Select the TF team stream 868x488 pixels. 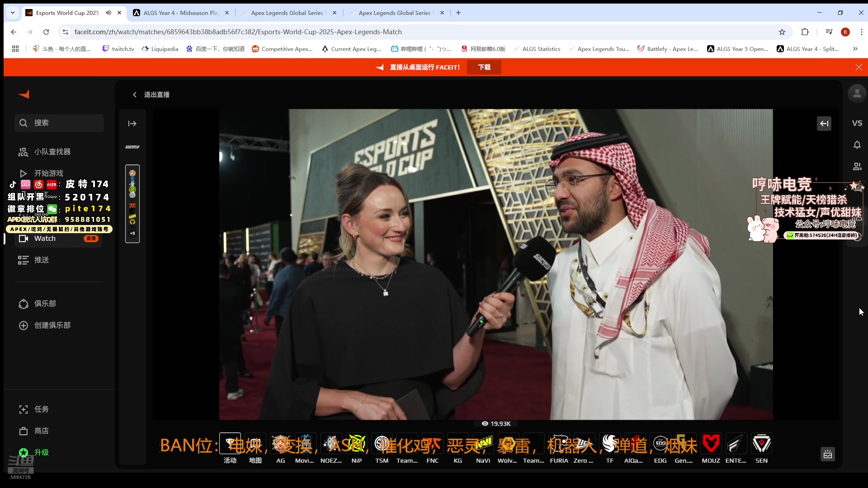point(609,449)
